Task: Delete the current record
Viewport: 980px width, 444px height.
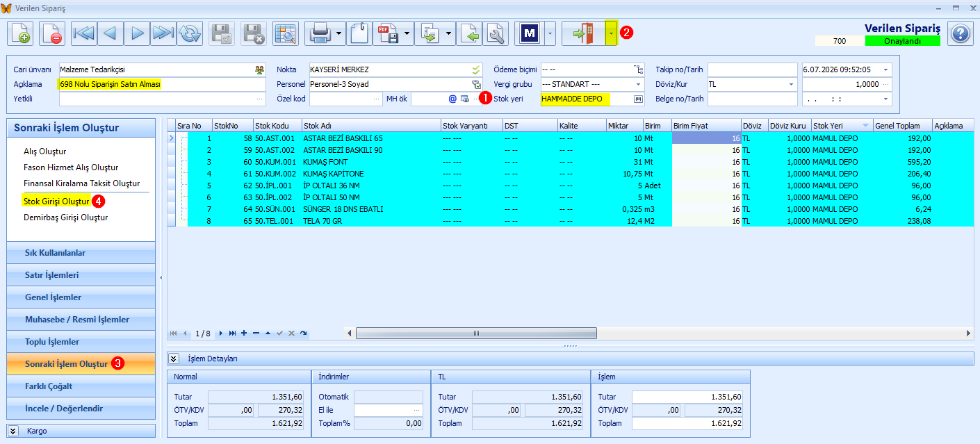Action: click(53, 33)
